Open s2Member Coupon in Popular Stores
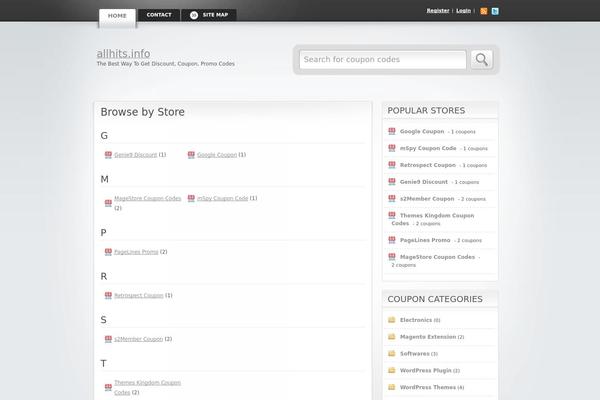 [427, 199]
